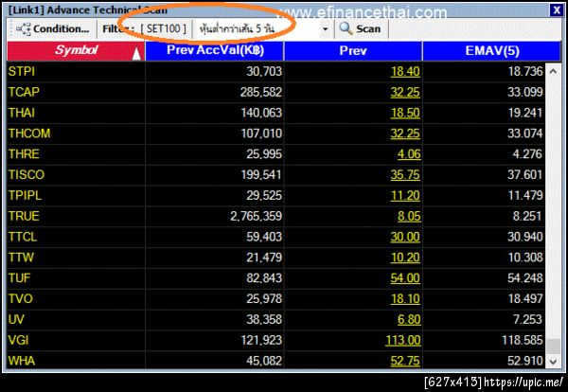Select the SET100 filter field
568x392 pixels.
(x=164, y=28)
